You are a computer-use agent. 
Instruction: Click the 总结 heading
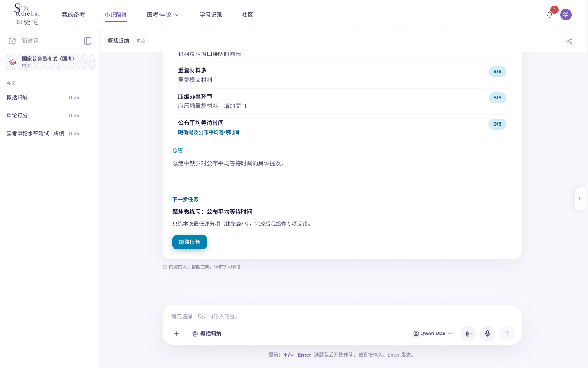(x=178, y=150)
